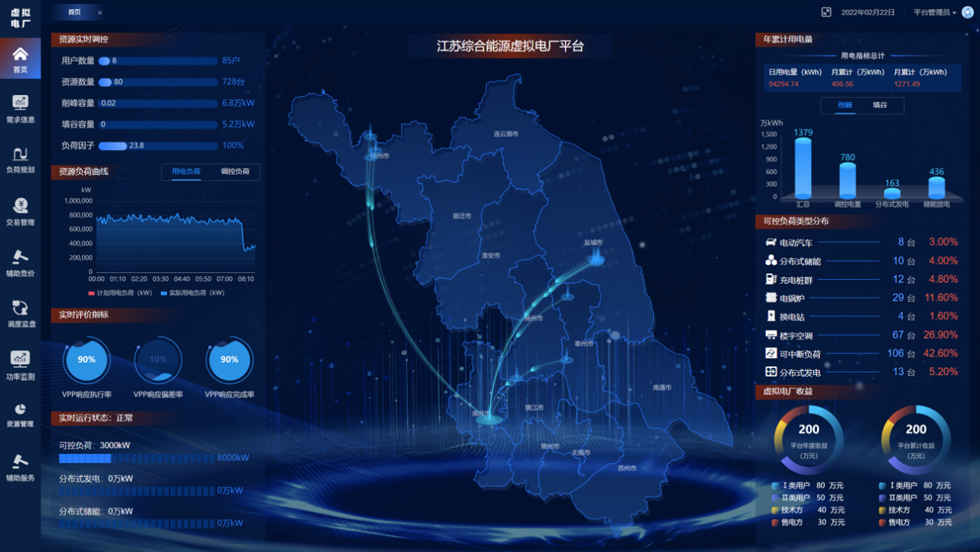Screen dimensions: 980x552
Task: Click 无锡市 on the map
Action: pyautogui.click(x=581, y=452)
